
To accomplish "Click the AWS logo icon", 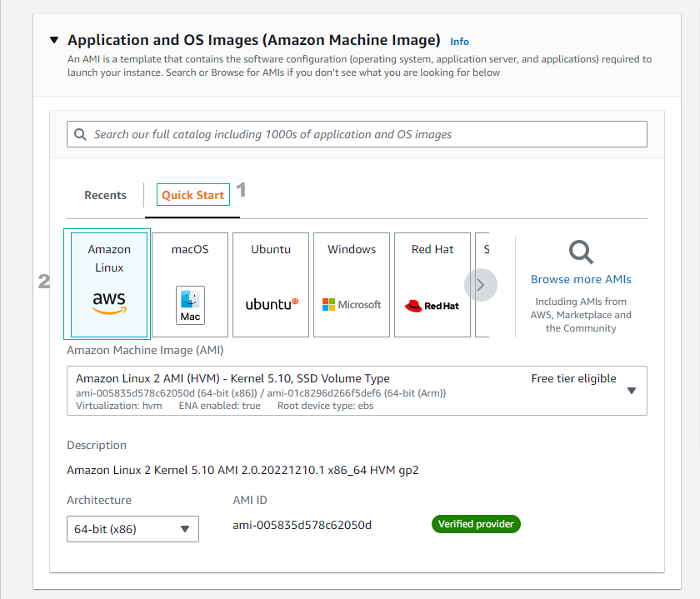I will pyautogui.click(x=109, y=302).
